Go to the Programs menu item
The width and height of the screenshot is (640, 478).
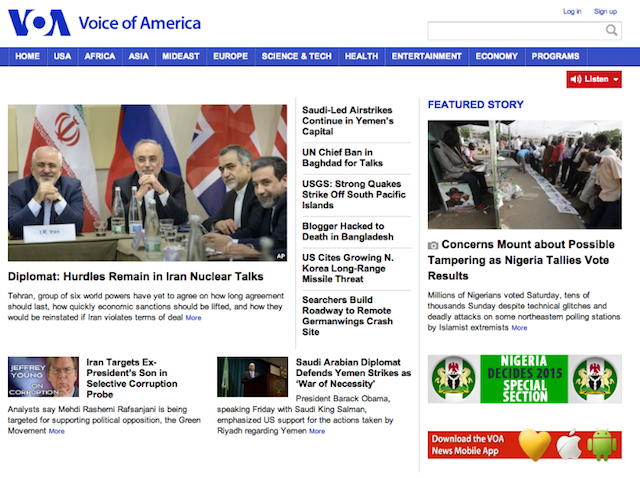(555, 56)
